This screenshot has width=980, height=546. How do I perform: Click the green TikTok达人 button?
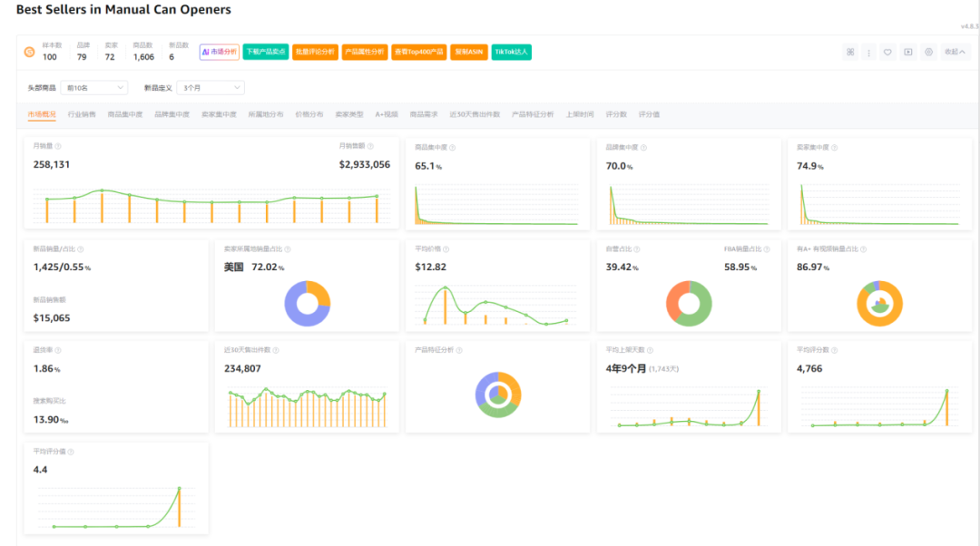tap(511, 52)
